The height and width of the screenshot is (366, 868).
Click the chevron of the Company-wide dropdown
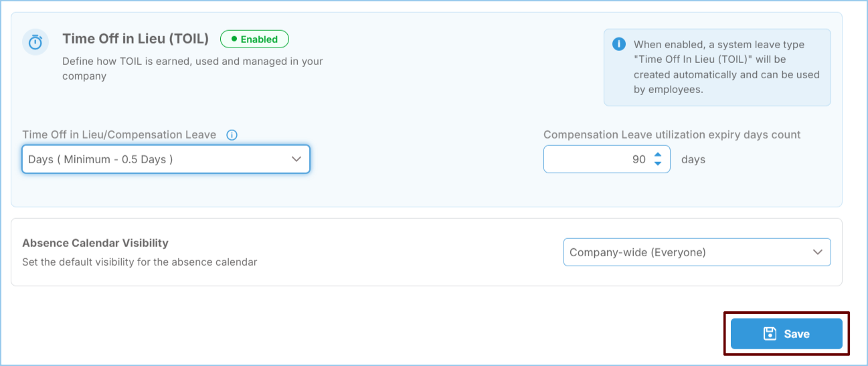(x=817, y=252)
